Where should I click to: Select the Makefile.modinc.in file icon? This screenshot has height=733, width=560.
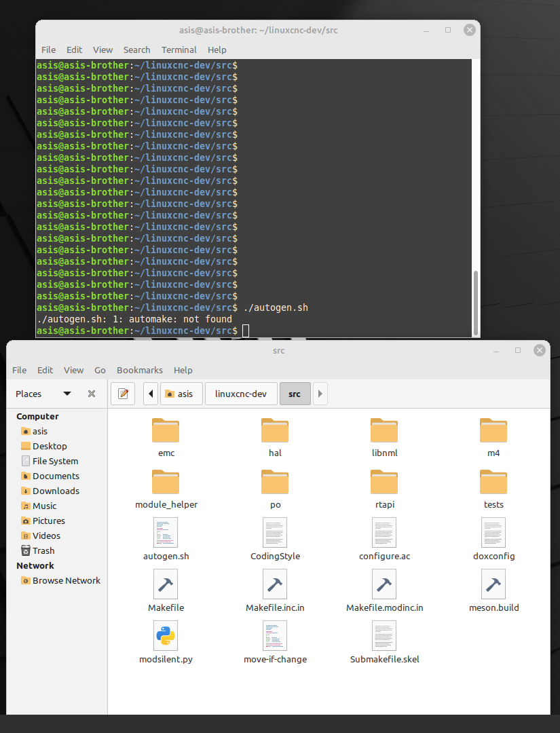(384, 584)
